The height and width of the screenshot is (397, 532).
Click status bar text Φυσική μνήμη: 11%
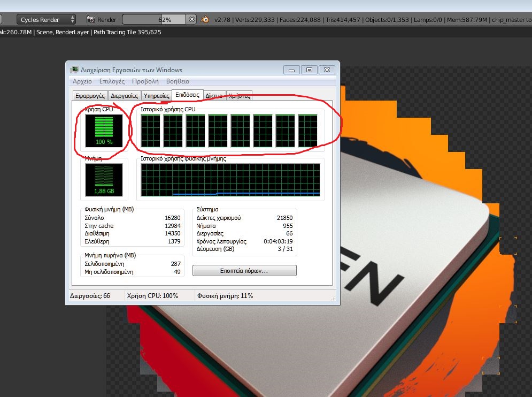coord(225,296)
